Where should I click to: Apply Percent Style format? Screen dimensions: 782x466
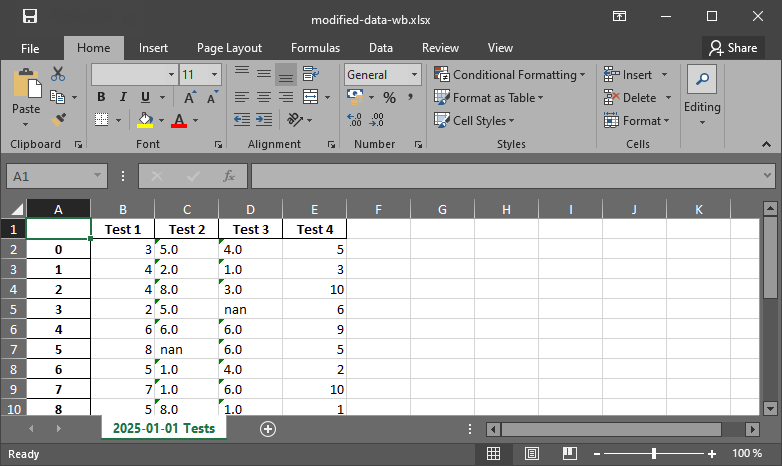coord(390,97)
